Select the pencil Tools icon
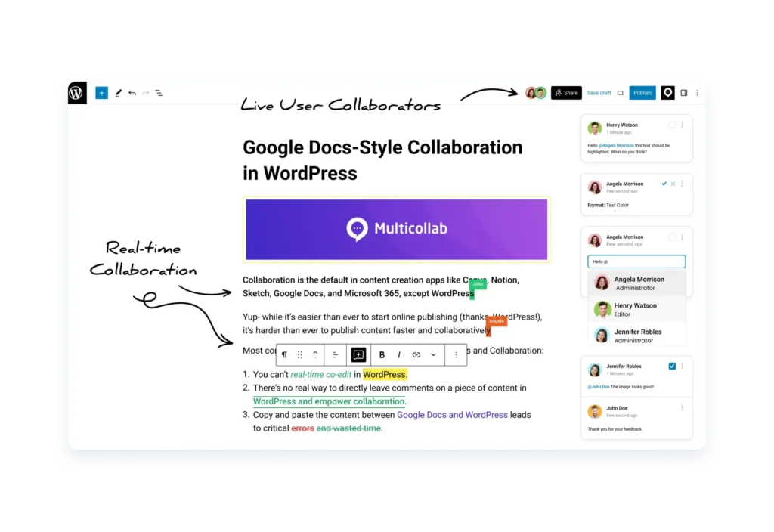 (118, 93)
